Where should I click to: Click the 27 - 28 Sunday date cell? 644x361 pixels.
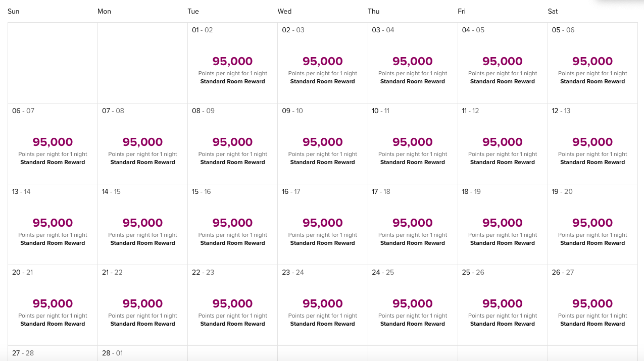pyautogui.click(x=53, y=353)
